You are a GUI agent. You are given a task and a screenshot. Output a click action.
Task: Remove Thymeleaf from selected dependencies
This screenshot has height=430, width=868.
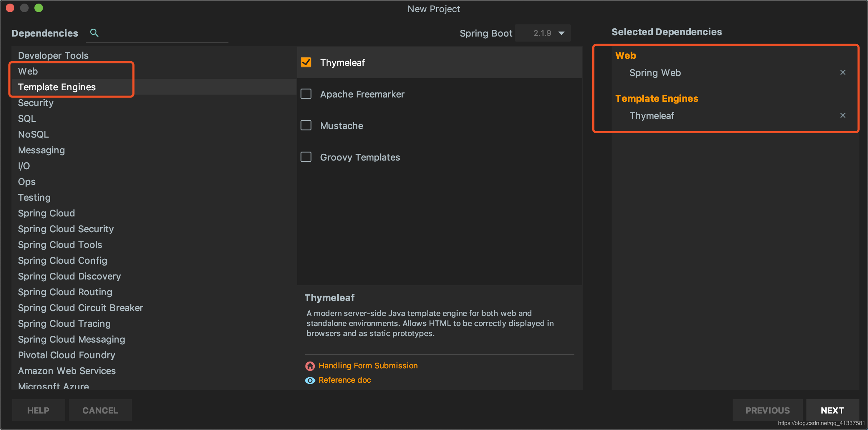click(x=843, y=115)
